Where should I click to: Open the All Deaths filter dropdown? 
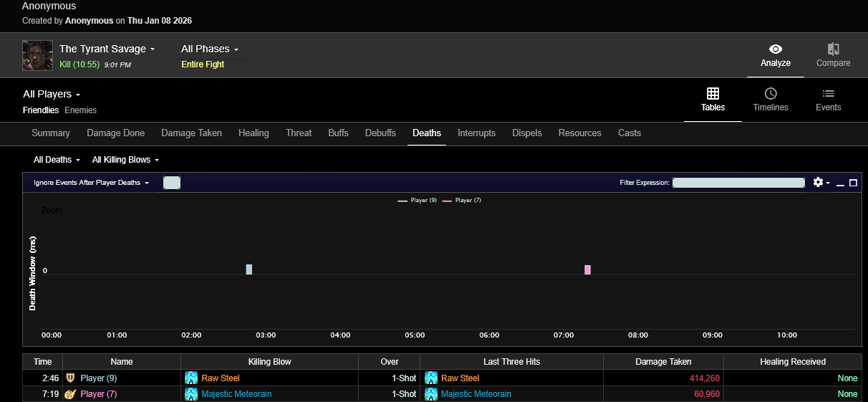pyautogui.click(x=57, y=160)
